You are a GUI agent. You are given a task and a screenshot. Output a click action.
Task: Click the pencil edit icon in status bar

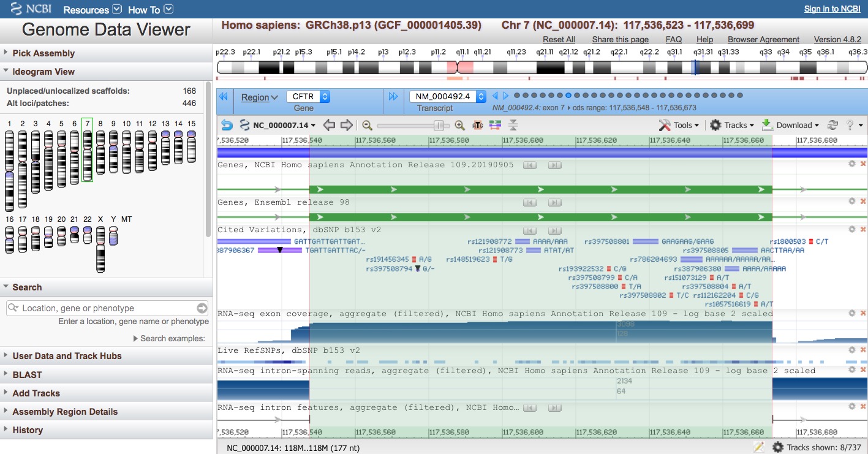coord(759,447)
